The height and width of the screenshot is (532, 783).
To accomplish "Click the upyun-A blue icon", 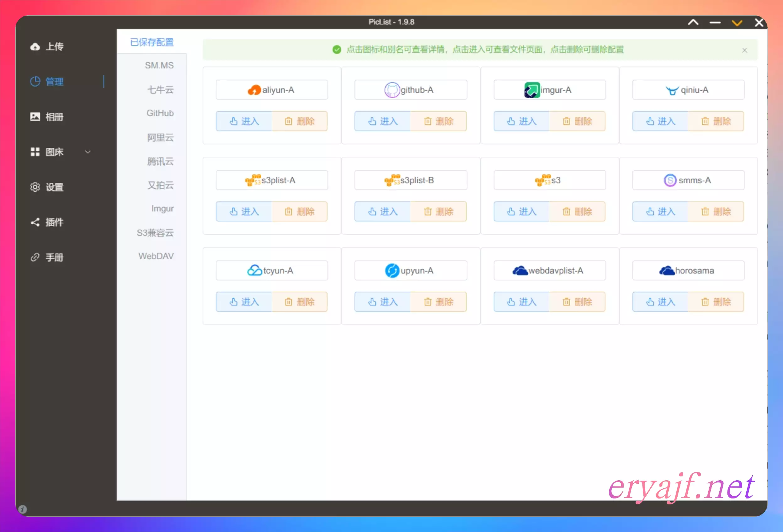I will (392, 271).
